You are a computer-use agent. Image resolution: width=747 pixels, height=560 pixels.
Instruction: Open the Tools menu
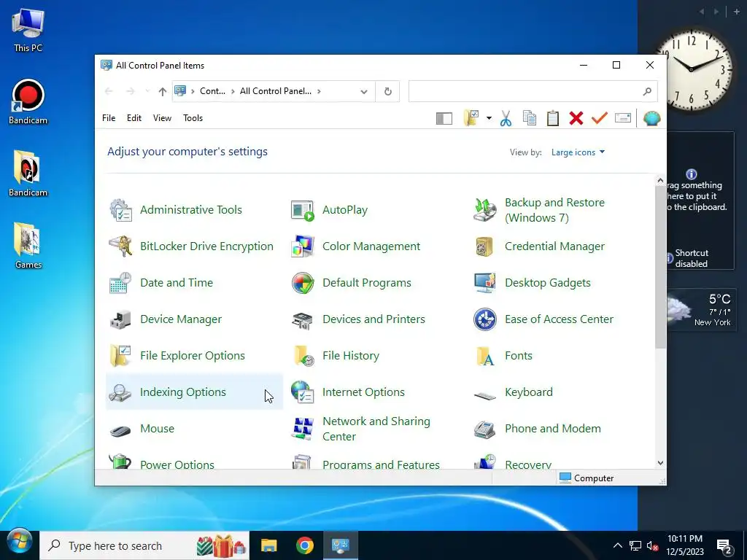tap(193, 118)
